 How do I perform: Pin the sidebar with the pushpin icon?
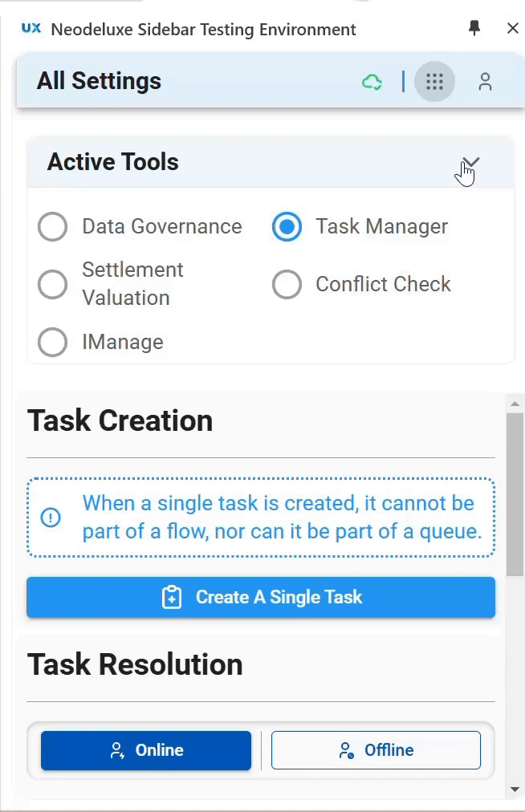474,28
